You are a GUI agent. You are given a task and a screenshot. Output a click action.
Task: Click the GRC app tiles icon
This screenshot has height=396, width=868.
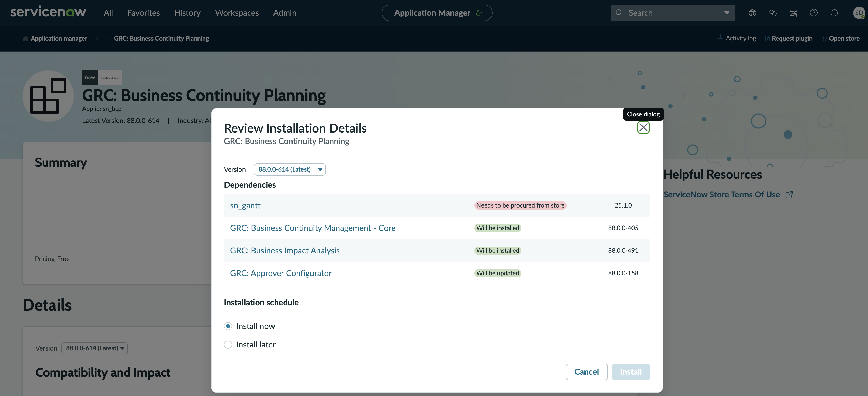(x=48, y=96)
